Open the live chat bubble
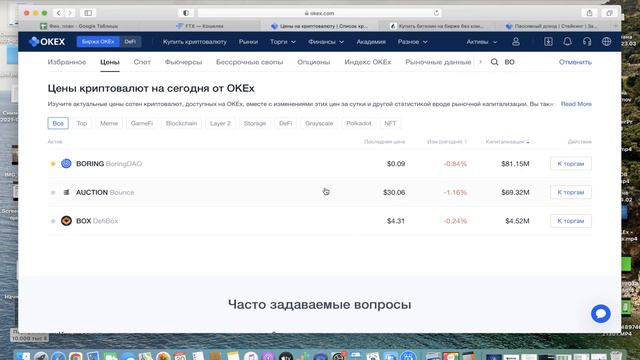This screenshot has width=640, height=360. pyautogui.click(x=601, y=313)
